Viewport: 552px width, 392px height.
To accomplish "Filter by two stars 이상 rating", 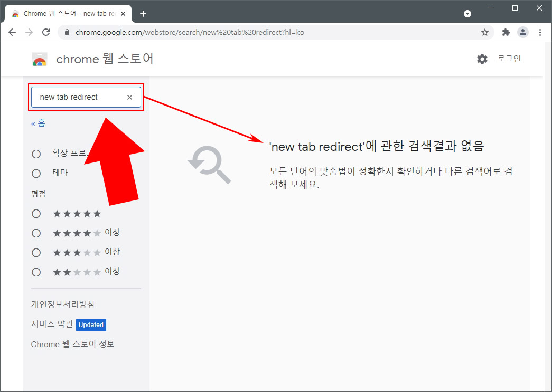I will click(x=36, y=272).
